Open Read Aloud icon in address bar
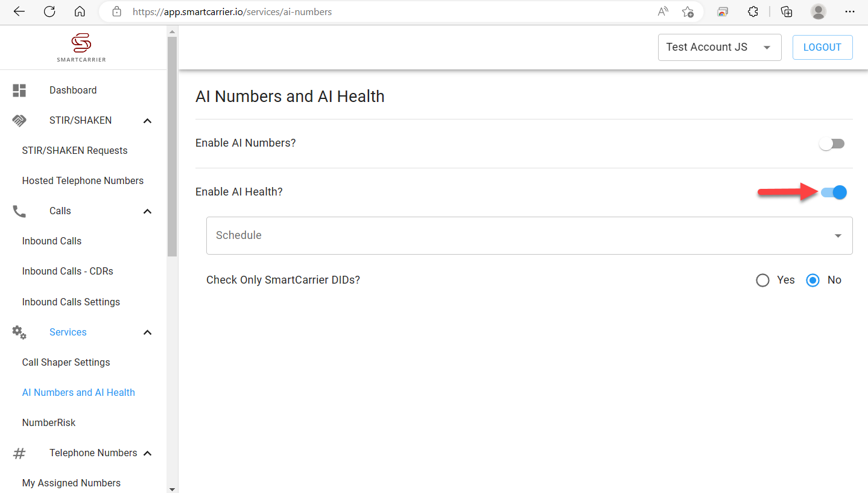The image size is (868, 493). (663, 11)
